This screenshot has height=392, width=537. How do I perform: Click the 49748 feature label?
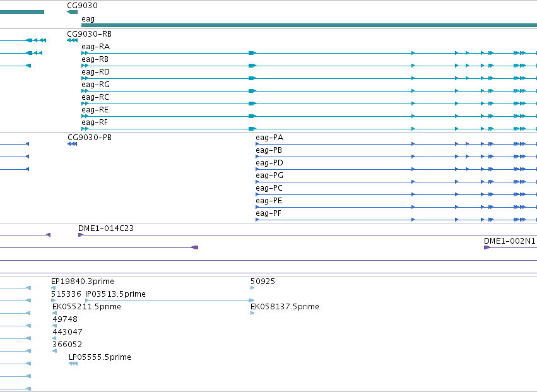[x=65, y=319]
